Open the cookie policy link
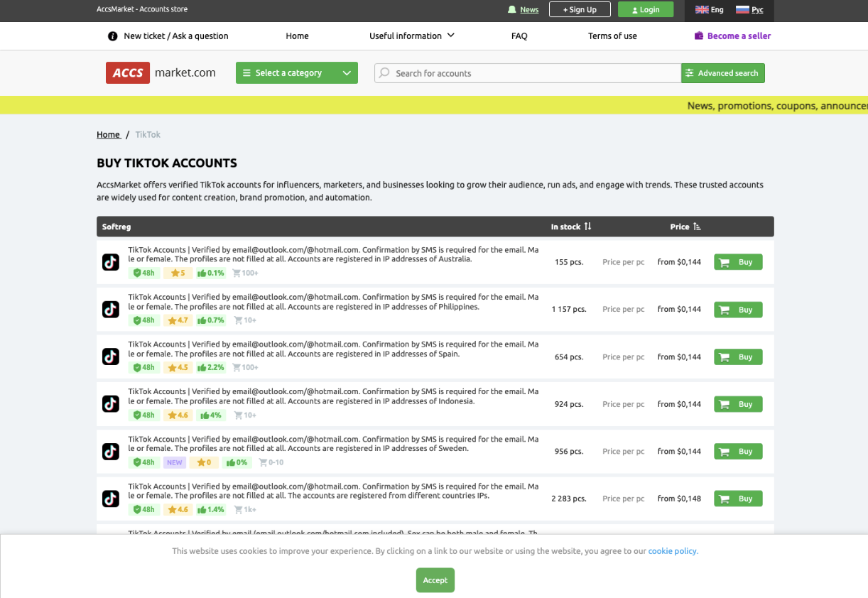This screenshot has height=598, width=868. click(673, 551)
